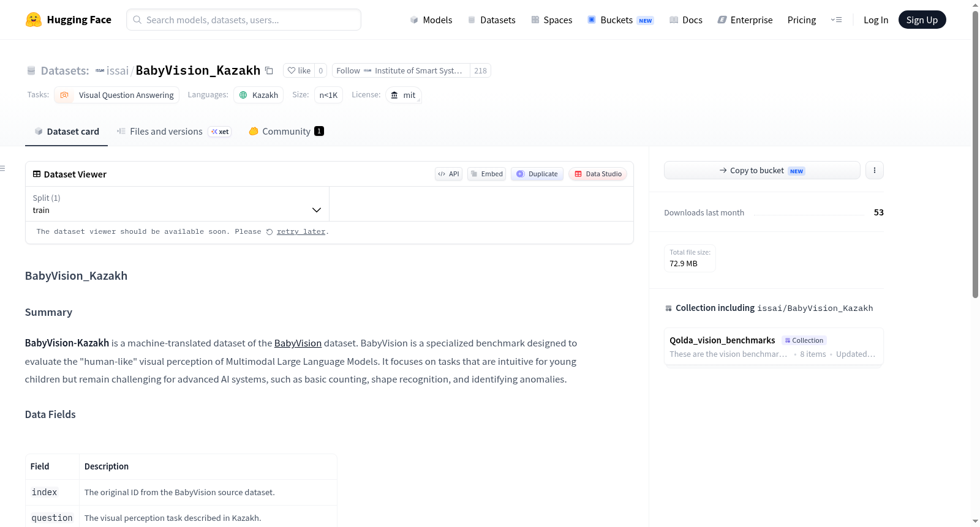The height and width of the screenshot is (527, 980).
Task: Click the 'Total file size' 72.9 MB box
Action: pyautogui.click(x=690, y=258)
